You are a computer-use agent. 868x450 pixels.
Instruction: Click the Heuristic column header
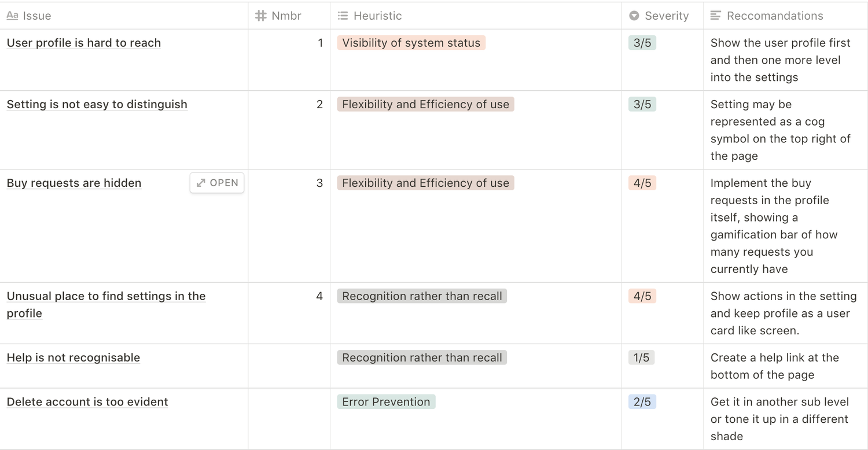click(377, 16)
